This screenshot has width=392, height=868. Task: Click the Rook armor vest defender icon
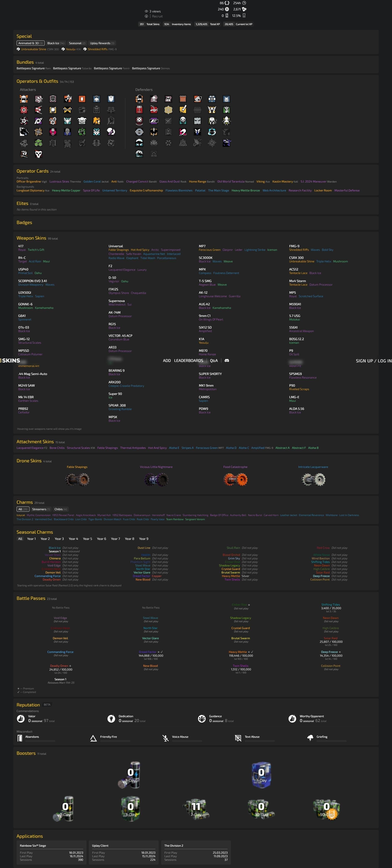point(226,99)
